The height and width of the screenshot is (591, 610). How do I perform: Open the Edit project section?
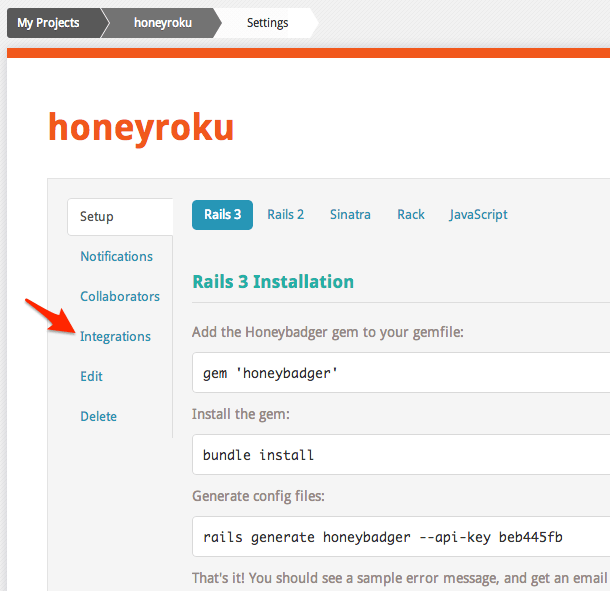tap(91, 377)
